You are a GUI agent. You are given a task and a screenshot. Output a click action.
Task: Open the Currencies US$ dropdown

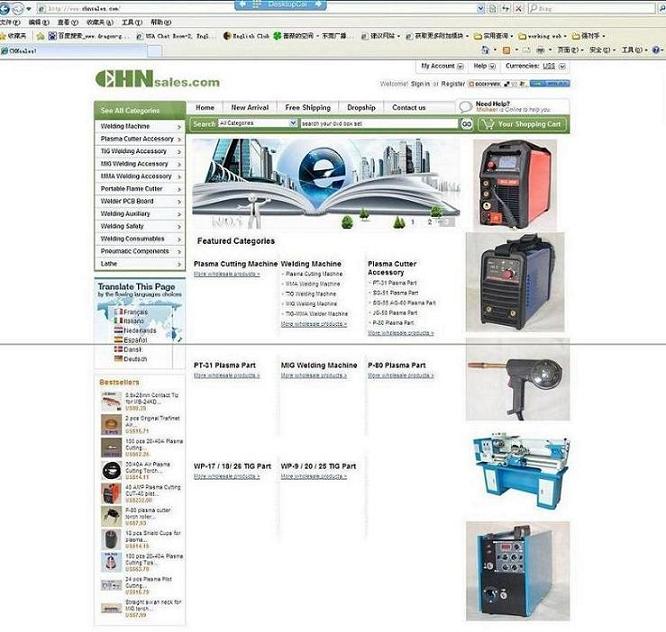535,66
